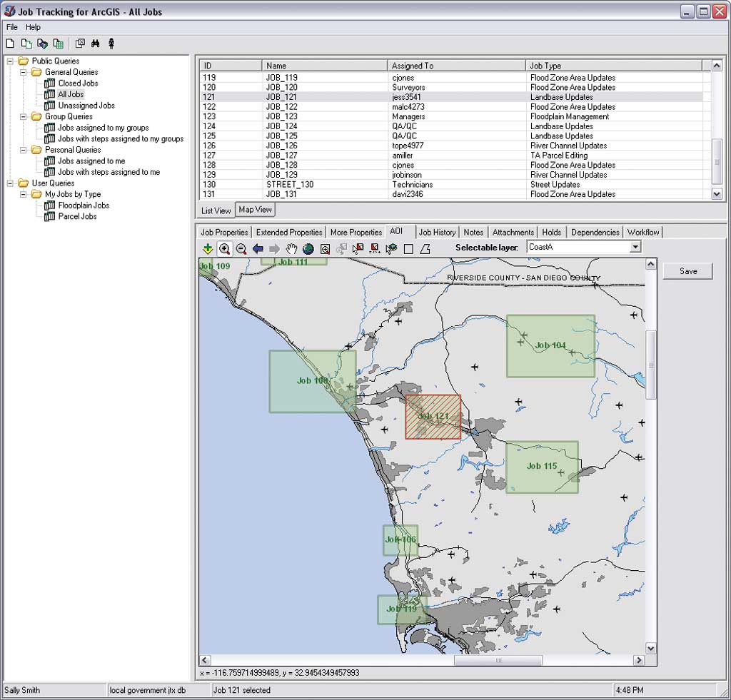Select the Unassigned Jobs query
This screenshot has height=700, width=731.
[86, 106]
